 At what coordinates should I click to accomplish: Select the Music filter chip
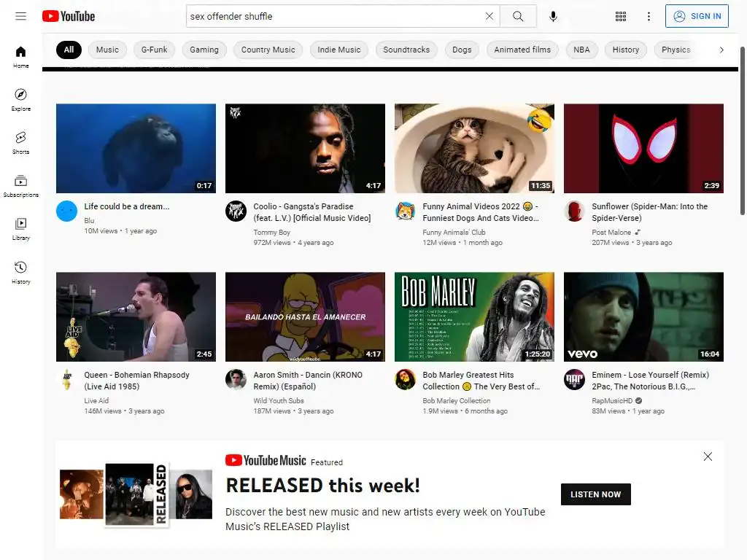[x=107, y=50]
